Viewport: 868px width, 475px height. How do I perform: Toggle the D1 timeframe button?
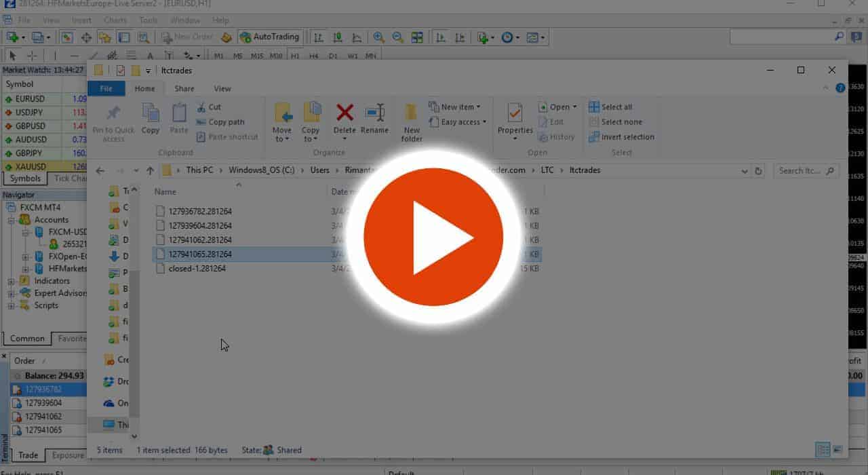[x=333, y=56]
